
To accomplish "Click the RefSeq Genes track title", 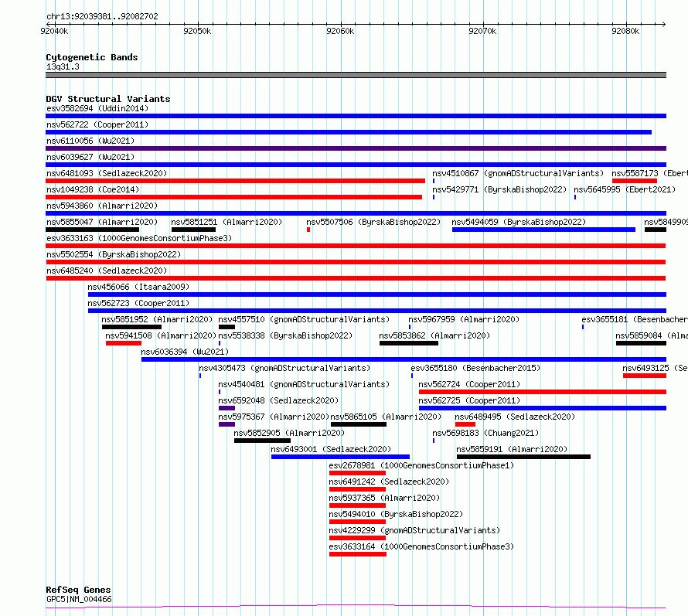I will pyautogui.click(x=78, y=590).
